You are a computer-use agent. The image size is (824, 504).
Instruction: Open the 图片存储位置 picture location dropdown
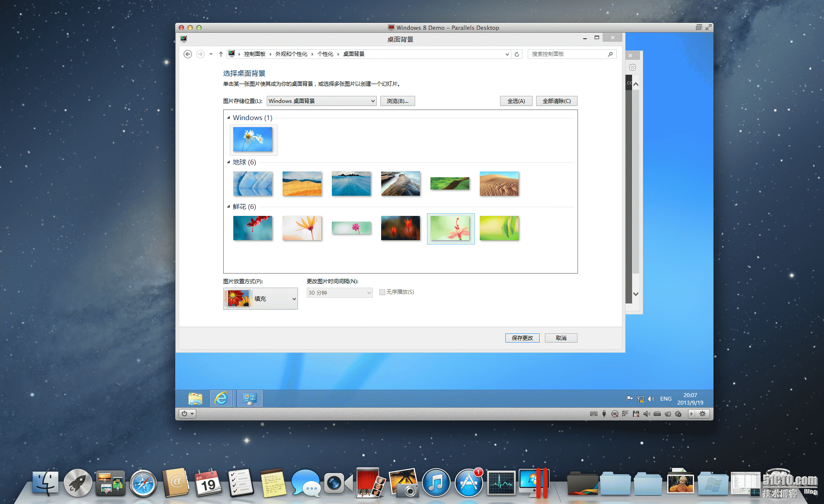322,101
